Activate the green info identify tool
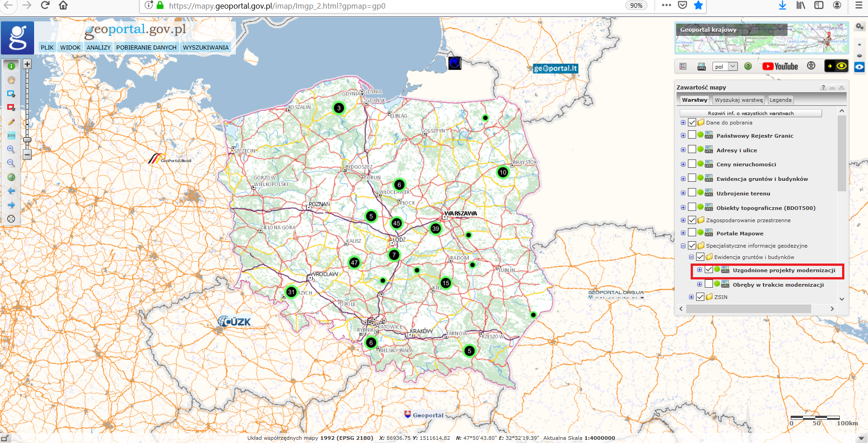 click(11, 66)
